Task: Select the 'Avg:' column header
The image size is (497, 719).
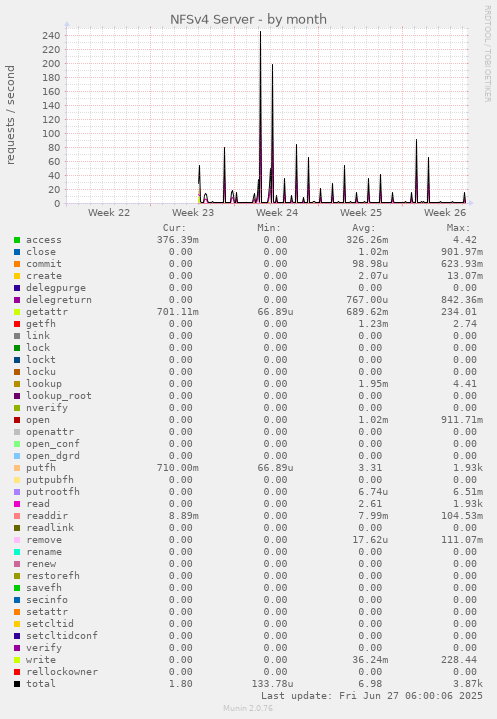Action: pyautogui.click(x=364, y=228)
